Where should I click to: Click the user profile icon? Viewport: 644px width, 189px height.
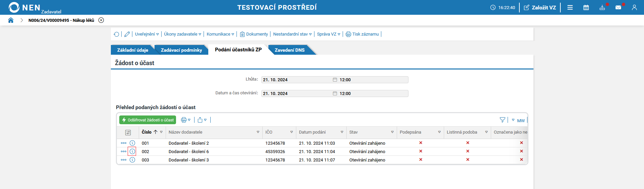(x=634, y=7)
